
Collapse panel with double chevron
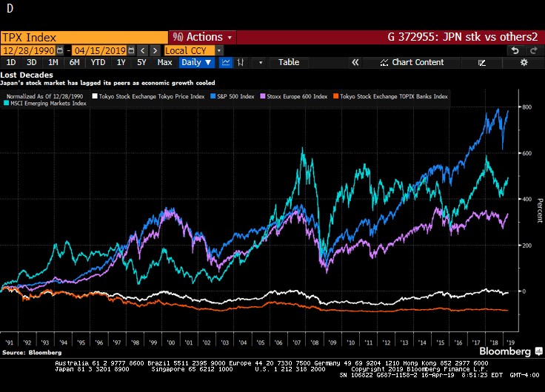coord(355,62)
